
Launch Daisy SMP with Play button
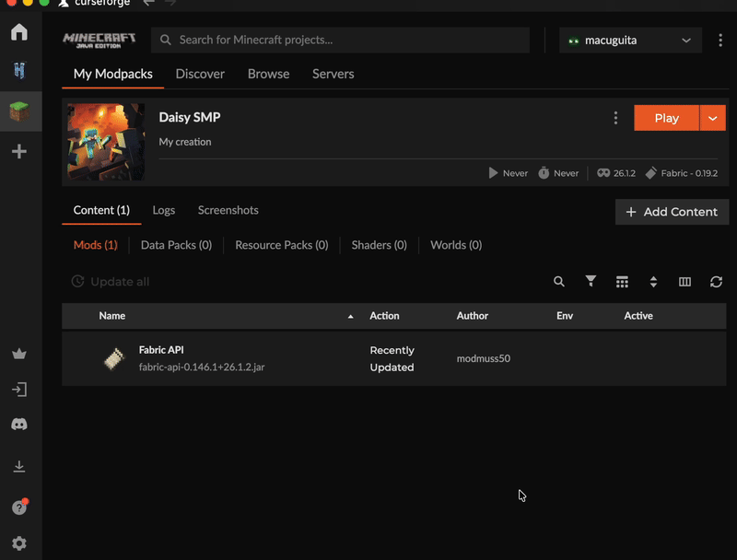(x=666, y=118)
